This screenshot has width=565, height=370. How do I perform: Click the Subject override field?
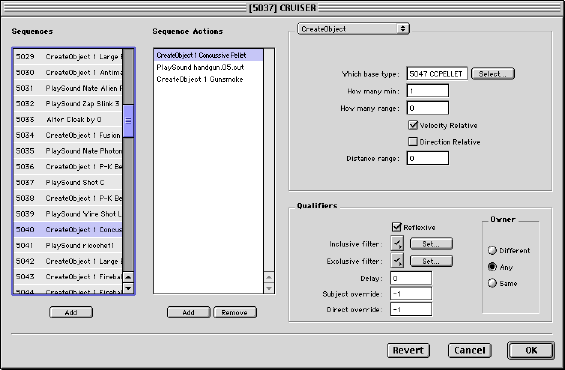pos(411,294)
